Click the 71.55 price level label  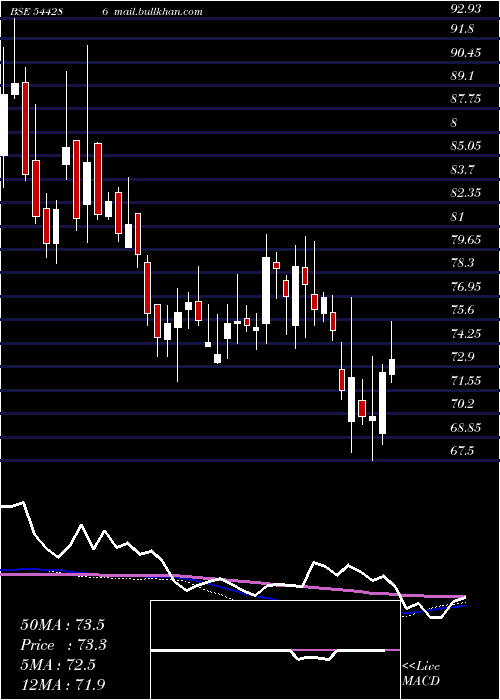click(467, 380)
